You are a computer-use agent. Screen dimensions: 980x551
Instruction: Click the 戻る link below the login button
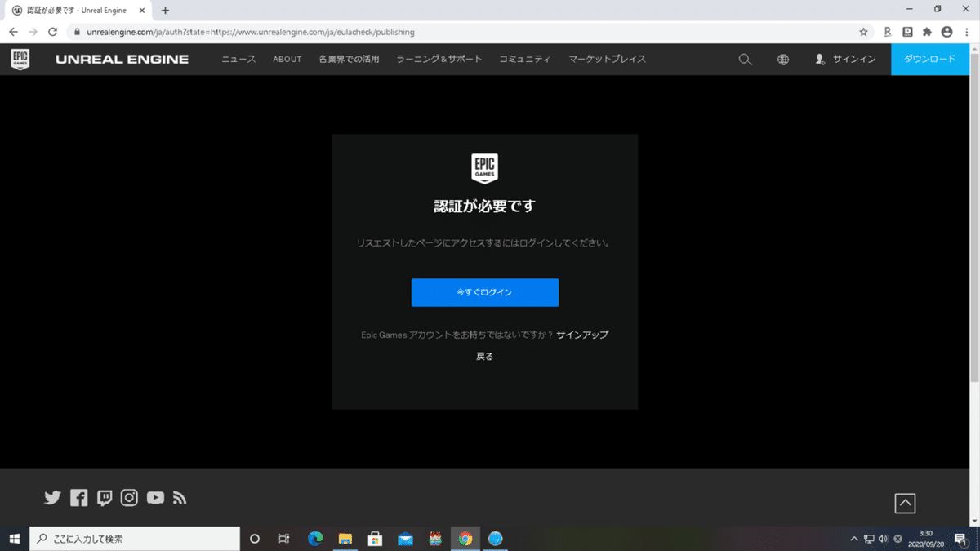pyautogui.click(x=484, y=356)
